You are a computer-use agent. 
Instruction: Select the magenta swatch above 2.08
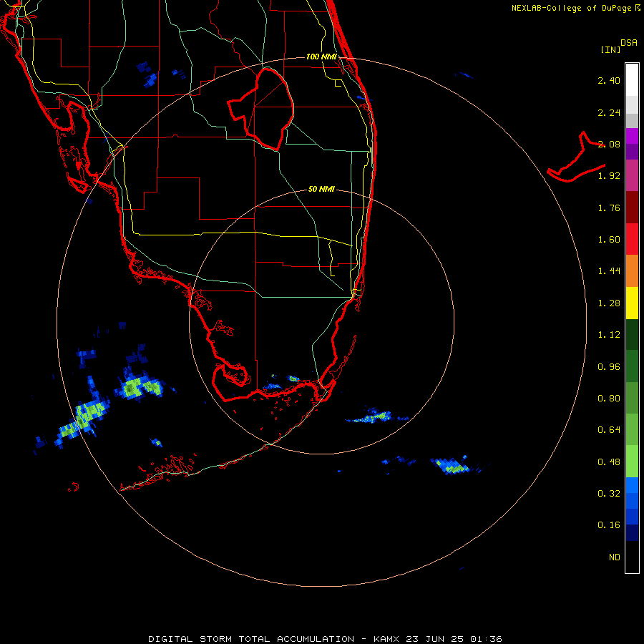pyautogui.click(x=632, y=136)
